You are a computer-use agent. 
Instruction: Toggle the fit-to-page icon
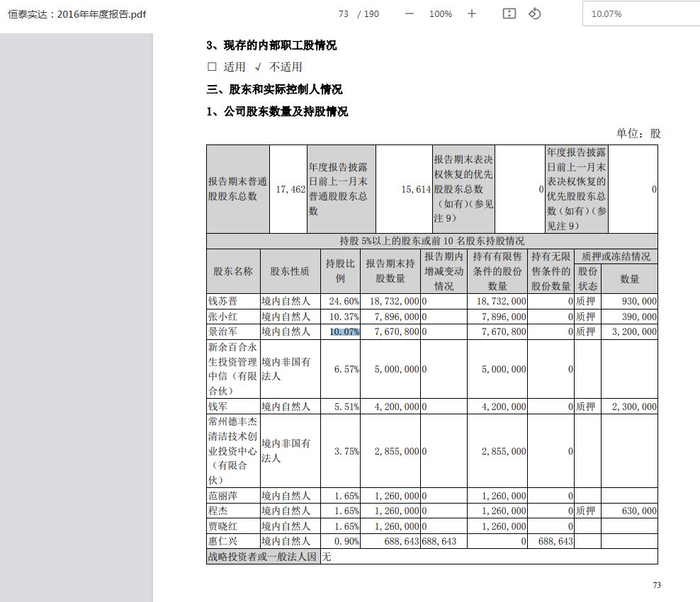(509, 14)
